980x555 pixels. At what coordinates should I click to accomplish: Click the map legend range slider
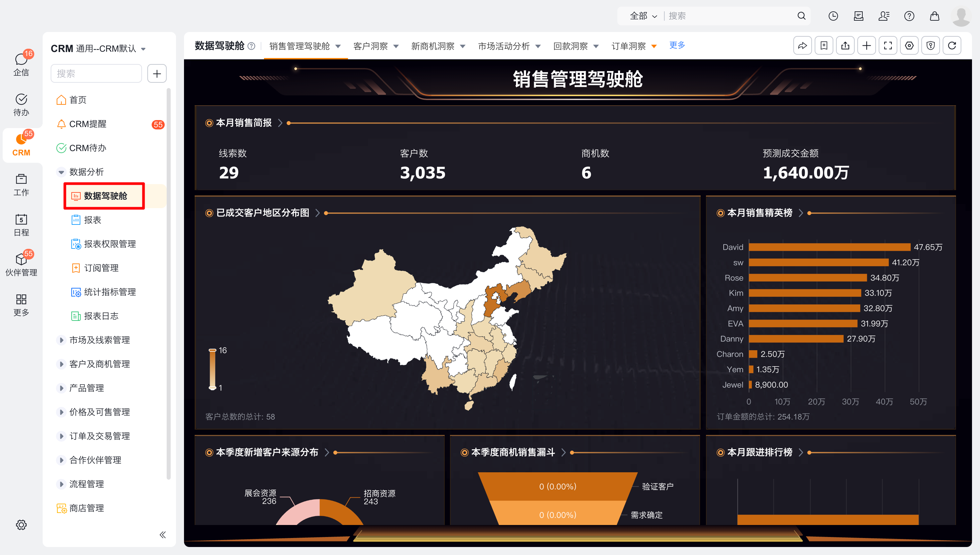(x=212, y=369)
